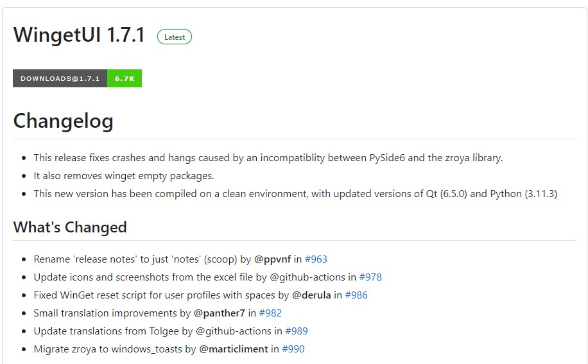This screenshot has width=588, height=364.
Task: Open pull request #982
Action: pos(270,313)
